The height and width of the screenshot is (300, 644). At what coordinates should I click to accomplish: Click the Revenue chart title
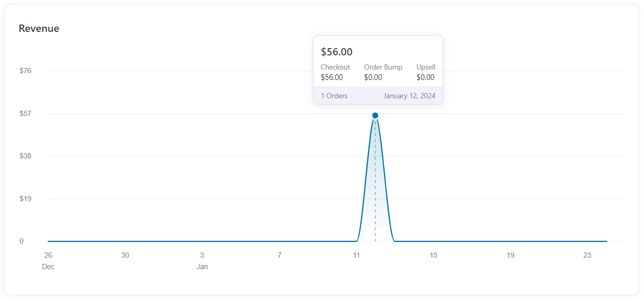[x=39, y=29]
